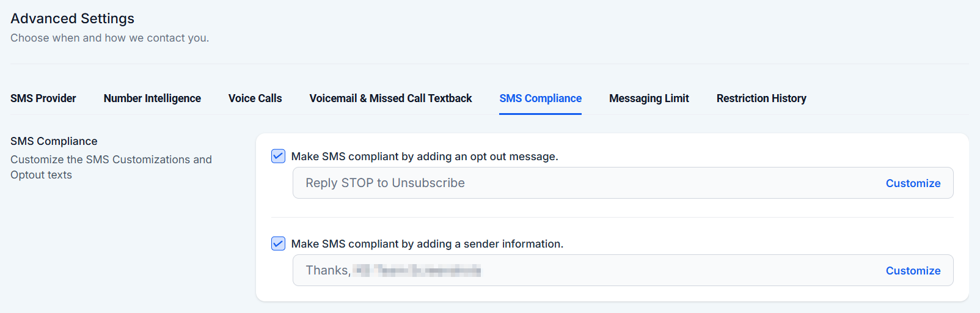Click the SMS Compliance section title

coord(54,141)
